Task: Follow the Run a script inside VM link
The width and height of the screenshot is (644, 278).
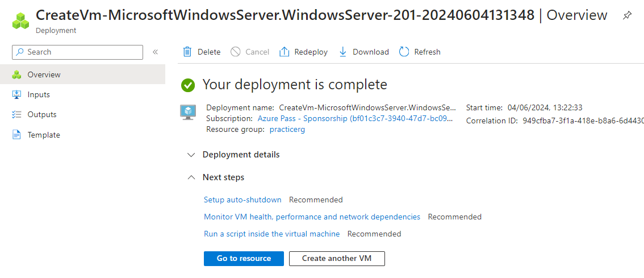Action: (x=271, y=234)
